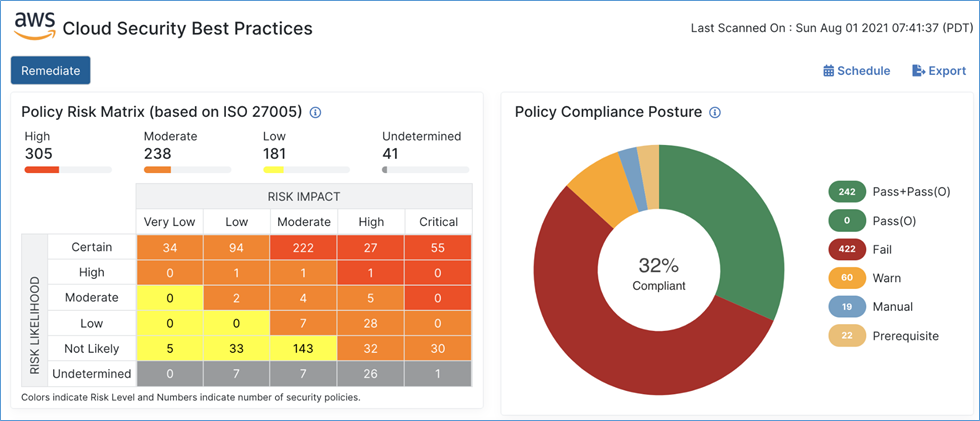The height and width of the screenshot is (421, 980).
Task: Click the calendar icon beside Schedule
Action: point(829,71)
